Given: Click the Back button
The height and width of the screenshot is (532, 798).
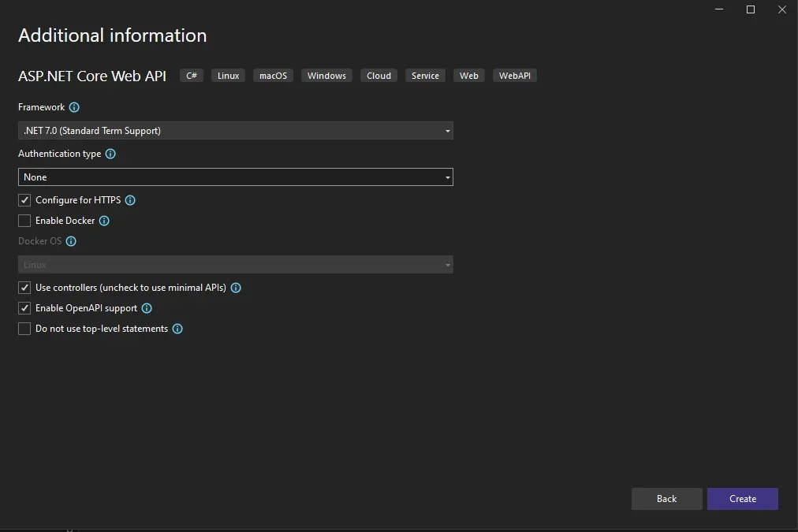Looking at the screenshot, I should point(666,498).
